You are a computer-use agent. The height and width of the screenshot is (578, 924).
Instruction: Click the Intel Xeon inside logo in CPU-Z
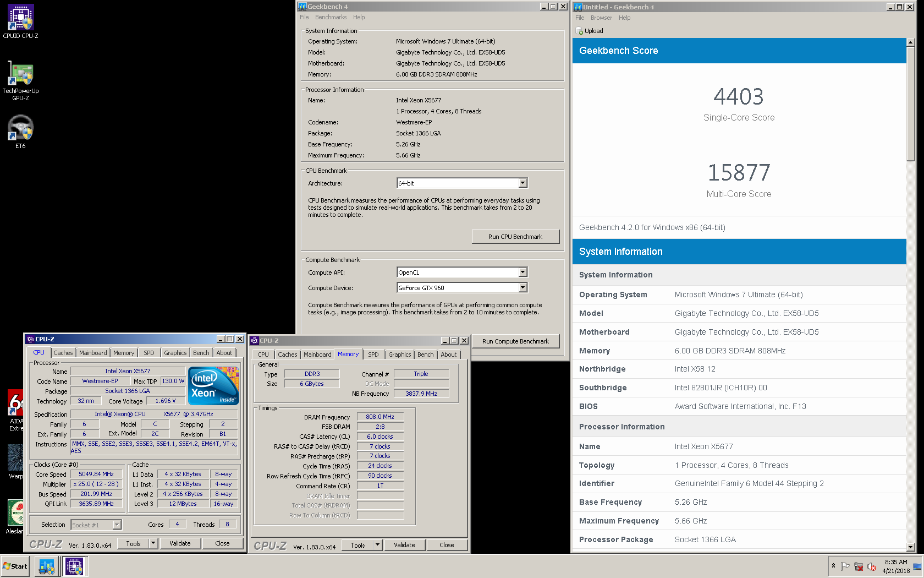click(213, 386)
